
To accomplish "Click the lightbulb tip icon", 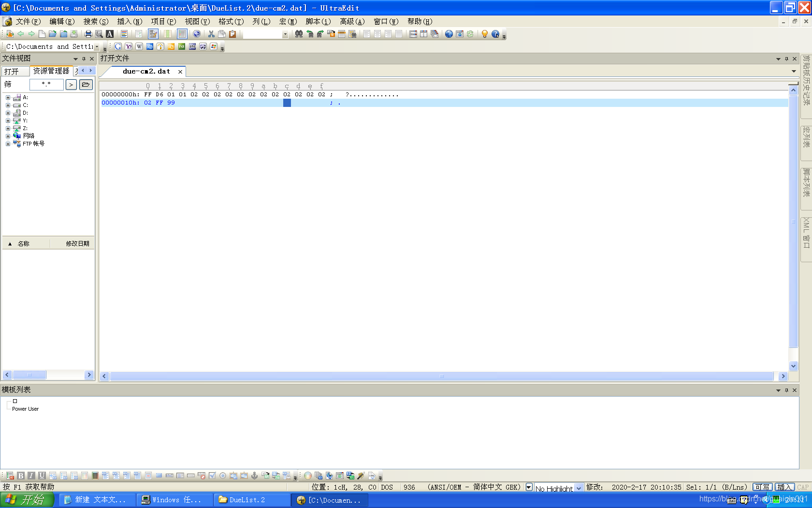I will [484, 34].
